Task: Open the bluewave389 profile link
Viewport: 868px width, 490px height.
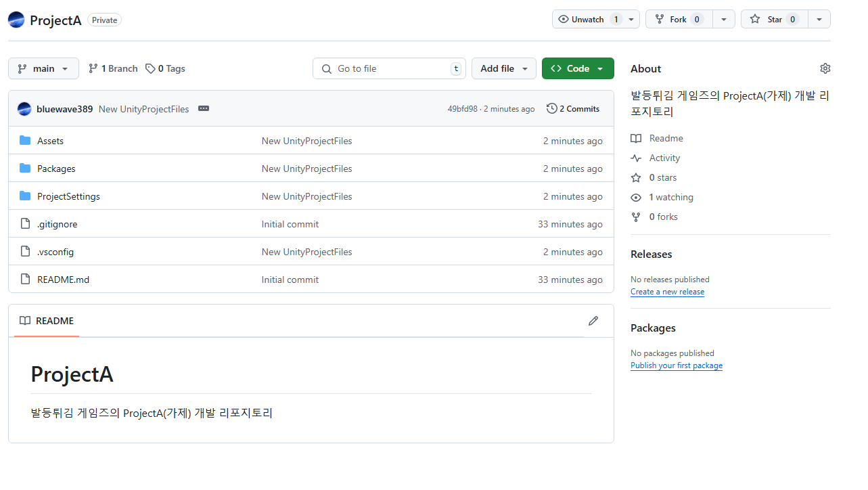Action: point(64,109)
